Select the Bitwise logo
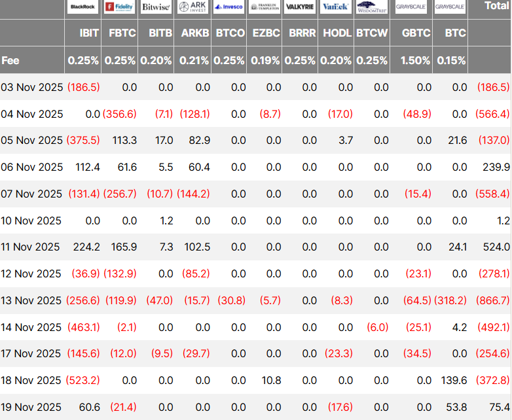Viewport: 512px width, 420px height. 156,7
